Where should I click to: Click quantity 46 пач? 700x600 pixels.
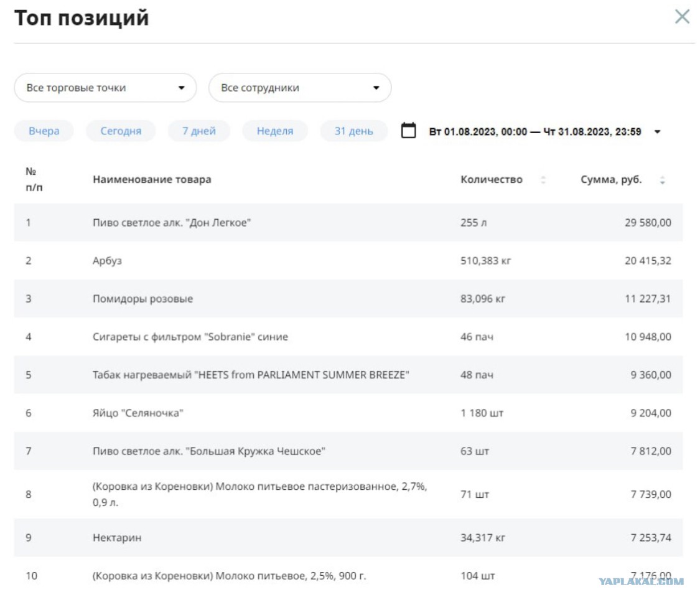click(477, 337)
